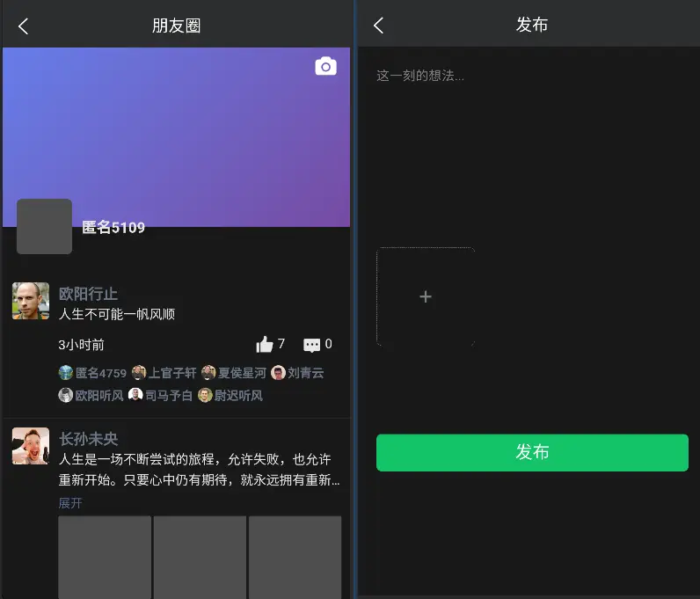
Task: Like 欧阳行止's post with thumbs-up icon
Action: pos(265,345)
